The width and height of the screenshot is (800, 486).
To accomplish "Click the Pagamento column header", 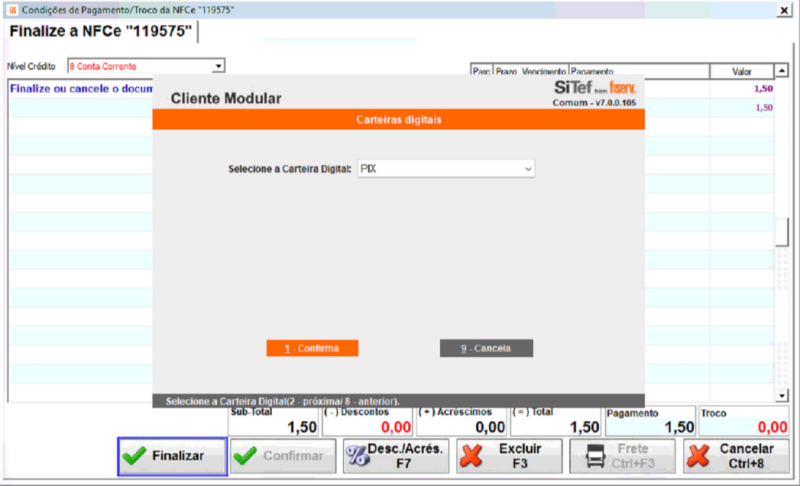I will pyautogui.click(x=639, y=71).
